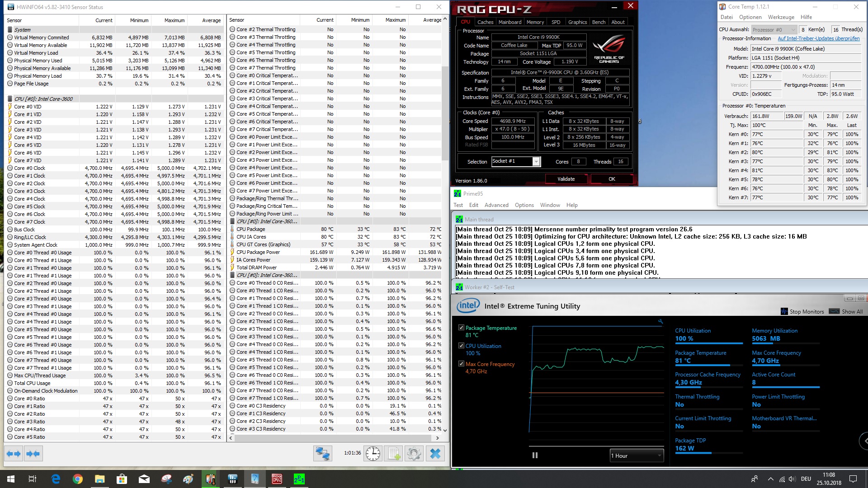Viewport: 868px width, 488px height.
Task: Open HWiNFO sensor settings gear icon
Action: click(x=414, y=453)
